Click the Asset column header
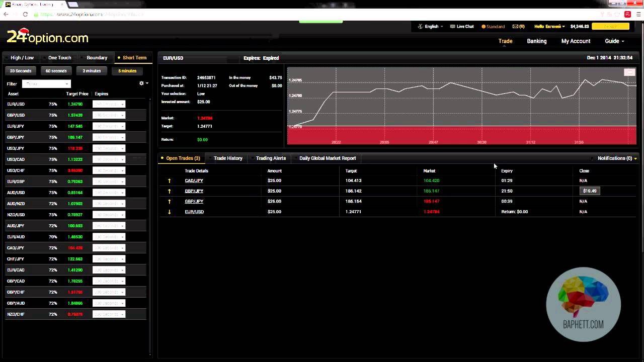Image resolution: width=644 pixels, height=362 pixels. 13,94
